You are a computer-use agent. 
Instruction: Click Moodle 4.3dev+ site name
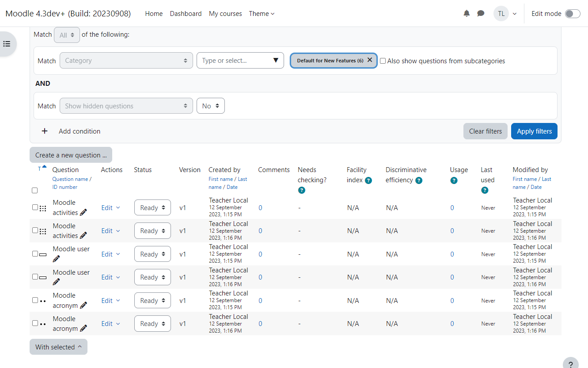tap(68, 14)
